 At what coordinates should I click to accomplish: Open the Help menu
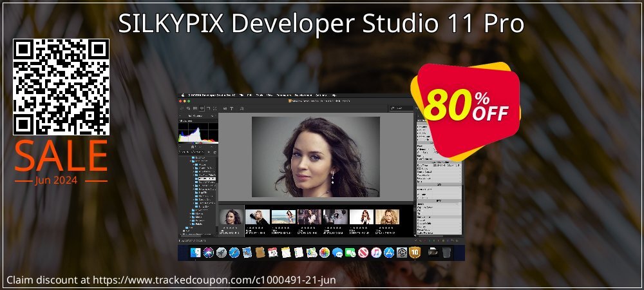[334, 95]
